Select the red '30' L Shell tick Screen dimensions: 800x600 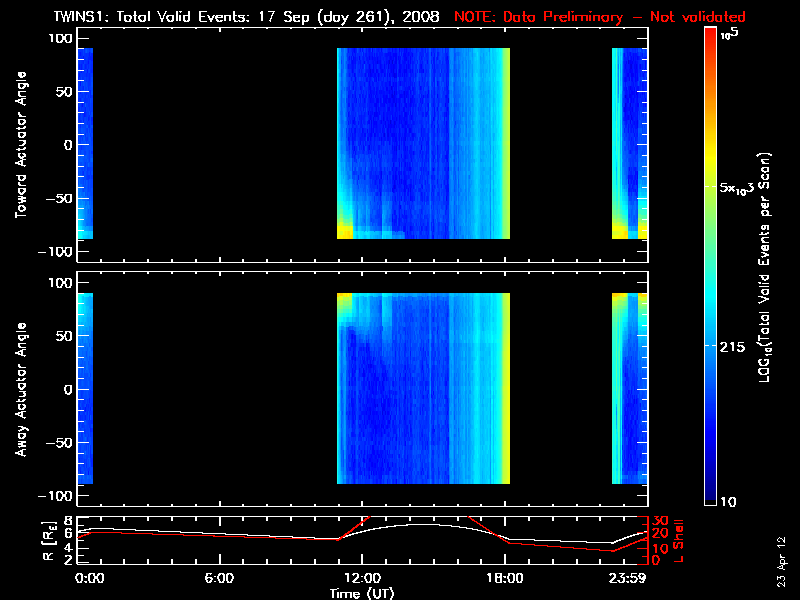pos(660,521)
